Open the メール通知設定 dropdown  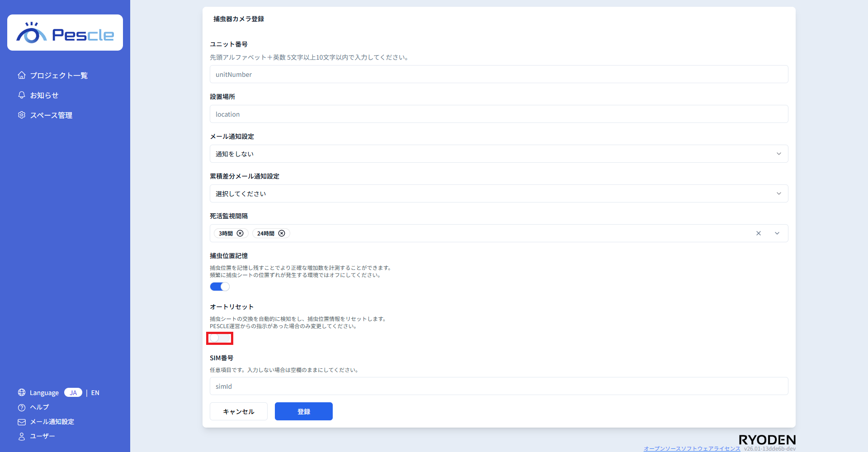498,154
